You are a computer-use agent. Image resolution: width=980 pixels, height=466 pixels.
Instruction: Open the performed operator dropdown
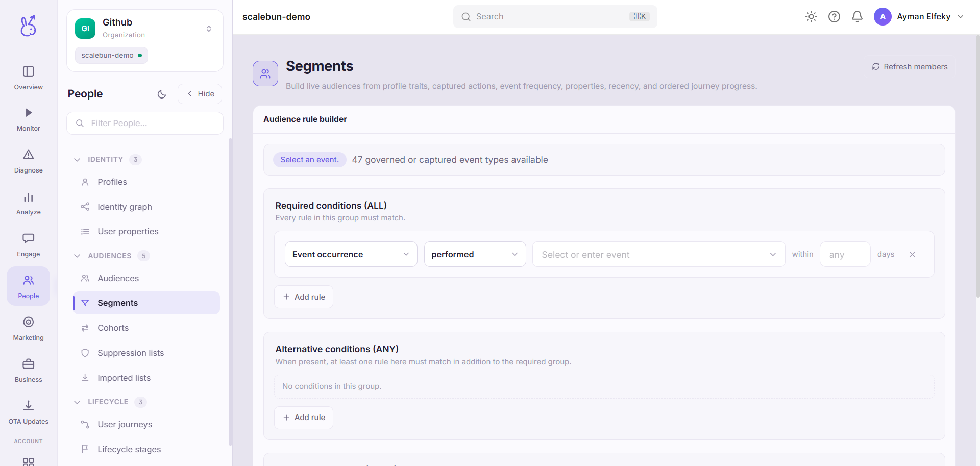coord(475,254)
